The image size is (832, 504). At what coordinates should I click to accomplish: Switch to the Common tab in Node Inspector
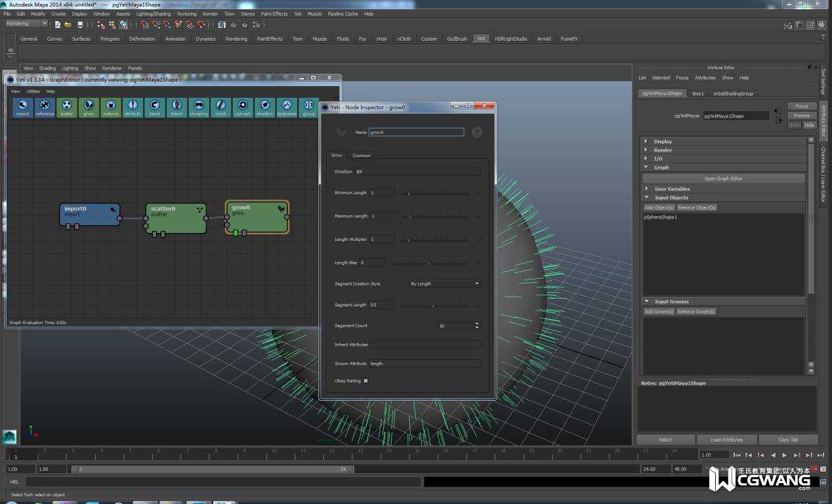pos(361,156)
